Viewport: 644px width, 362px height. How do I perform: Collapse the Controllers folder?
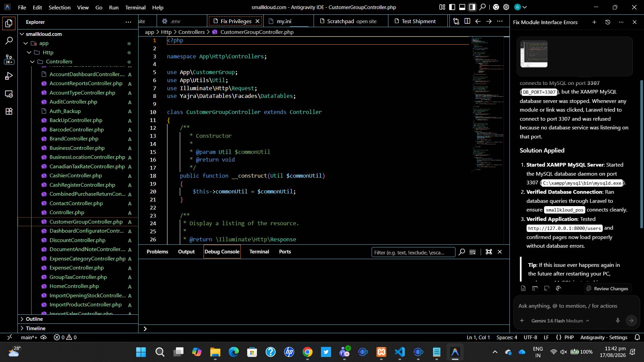click(33, 62)
